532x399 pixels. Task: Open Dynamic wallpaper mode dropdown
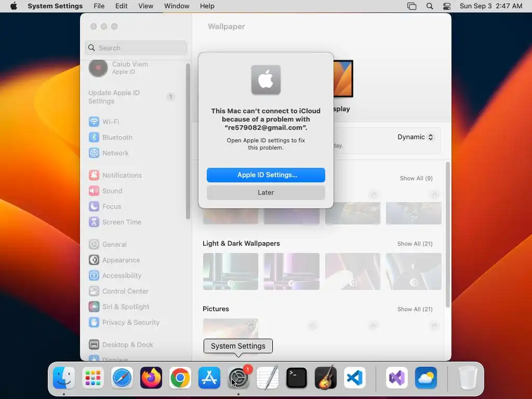[415, 137]
